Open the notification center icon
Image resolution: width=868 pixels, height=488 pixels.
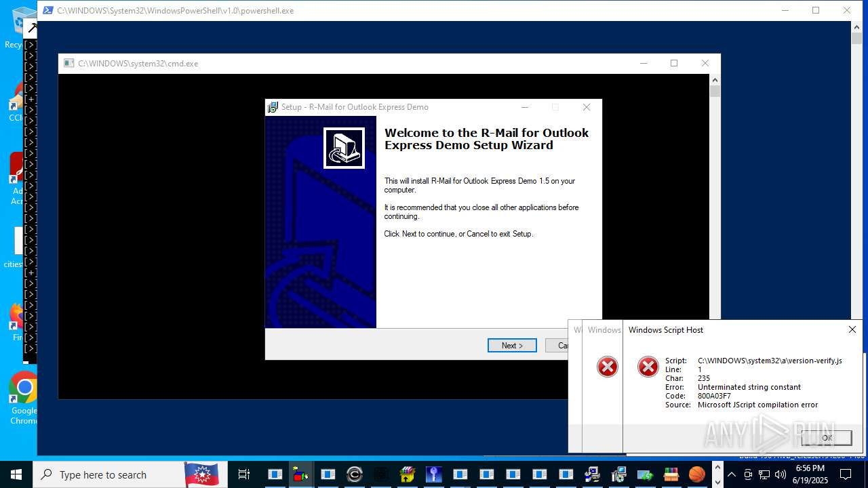tap(846, 474)
